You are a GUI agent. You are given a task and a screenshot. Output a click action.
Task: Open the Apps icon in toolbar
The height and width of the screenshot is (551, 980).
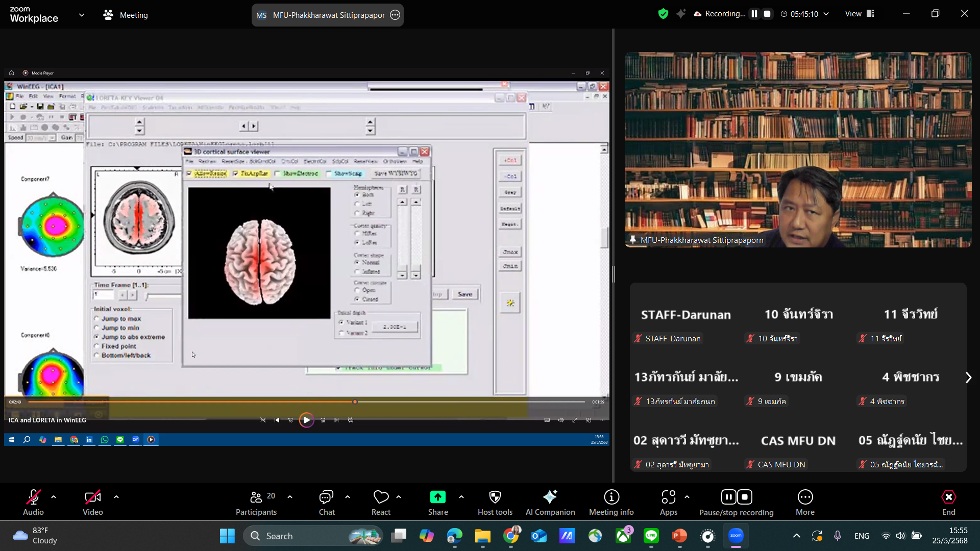point(668,497)
